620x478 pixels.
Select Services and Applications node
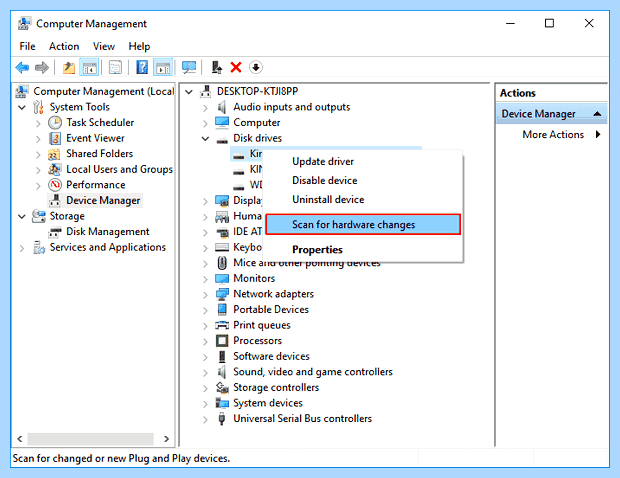(108, 247)
